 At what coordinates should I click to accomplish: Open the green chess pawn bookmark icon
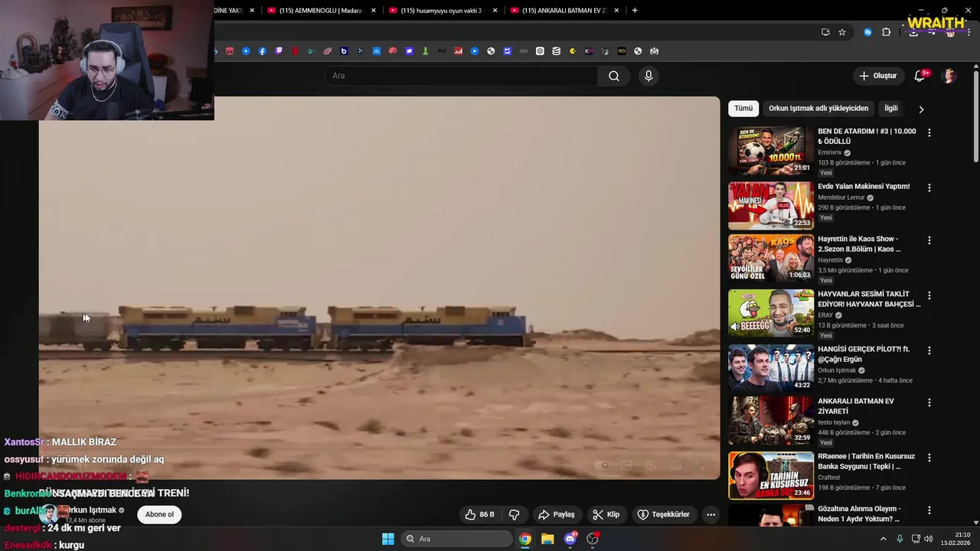point(426,51)
